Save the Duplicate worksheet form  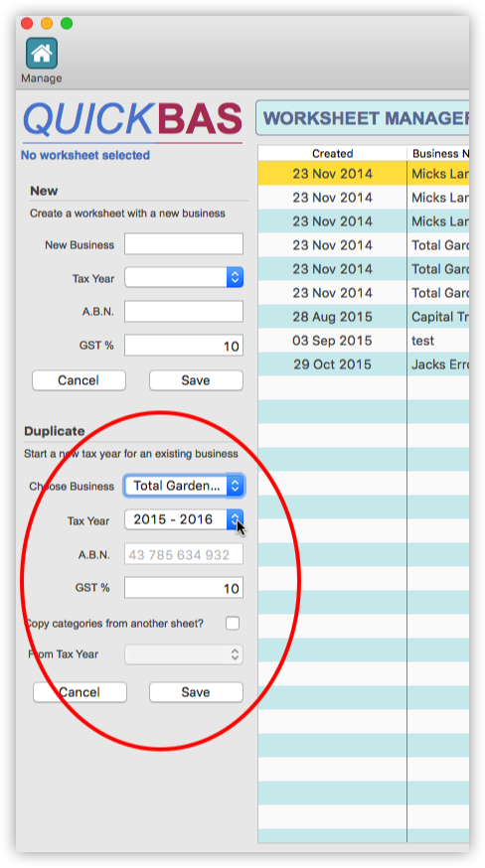196,692
